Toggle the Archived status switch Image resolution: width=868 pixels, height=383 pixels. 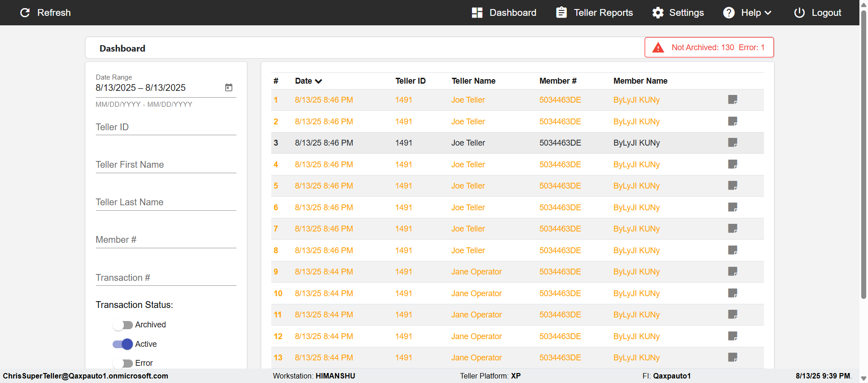tap(123, 325)
